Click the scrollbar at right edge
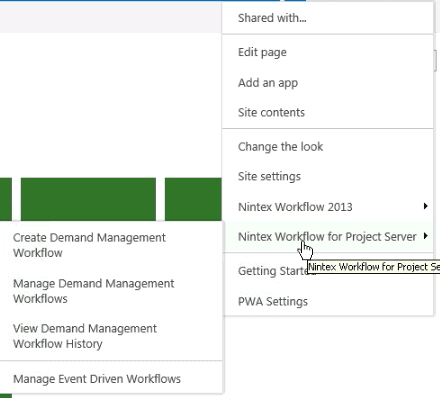Viewport: 440px width, 398px height. pyautogui.click(x=435, y=61)
